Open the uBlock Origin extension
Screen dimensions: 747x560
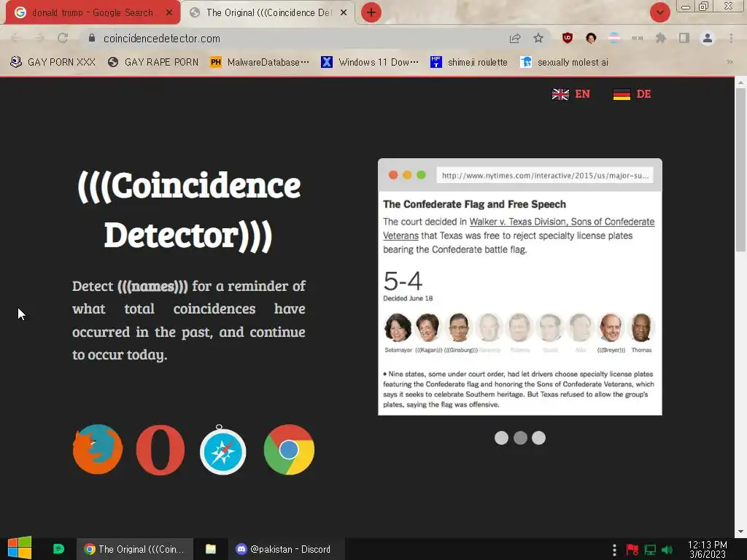[x=567, y=38]
